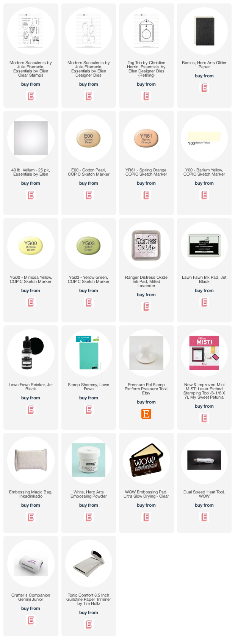This screenshot has width=235, height=644.
Task: Click the Lawn Fawn Reinker, Jet Black title
Action: coord(31,387)
